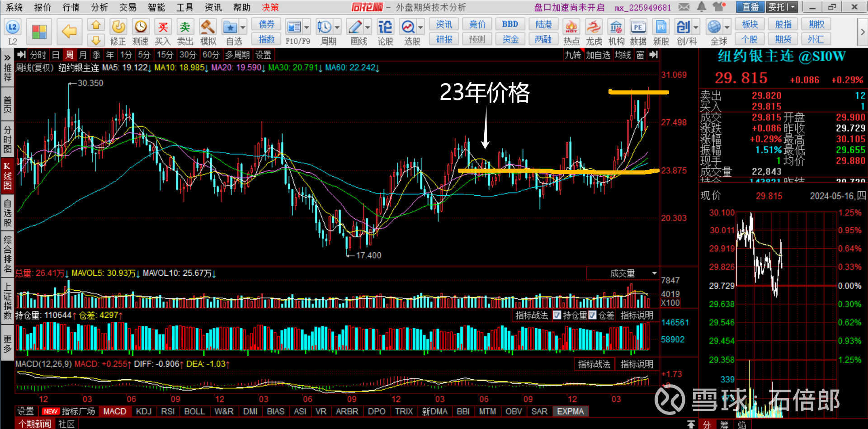Click the 买入 (buy) toolbar icon
Screen dimensions: 868x429
(x=163, y=28)
